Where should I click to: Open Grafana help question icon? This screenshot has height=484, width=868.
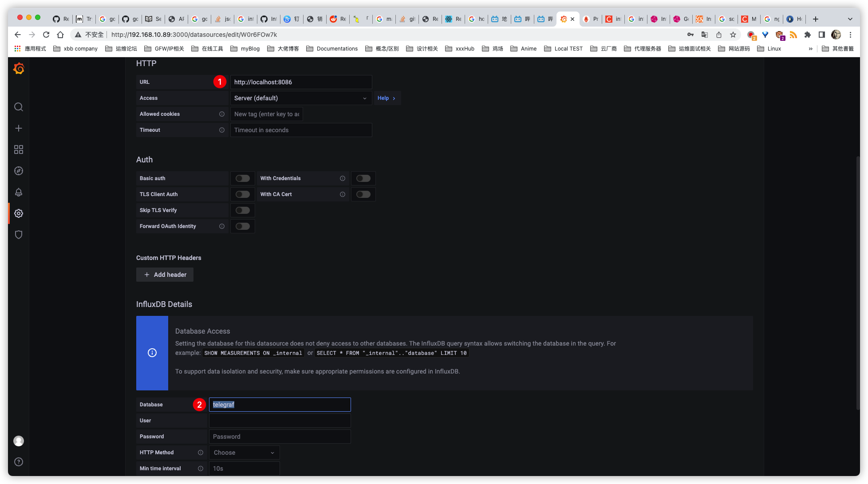coord(19,462)
